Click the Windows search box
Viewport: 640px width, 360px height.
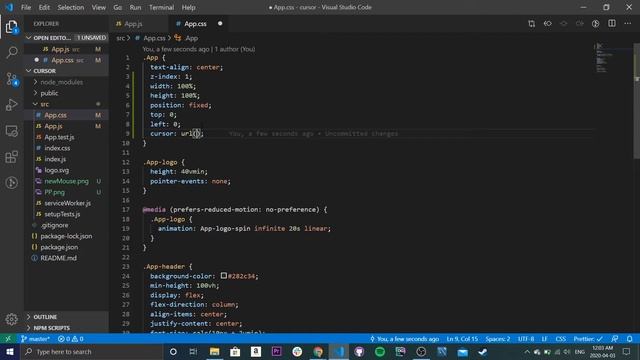[92, 351]
